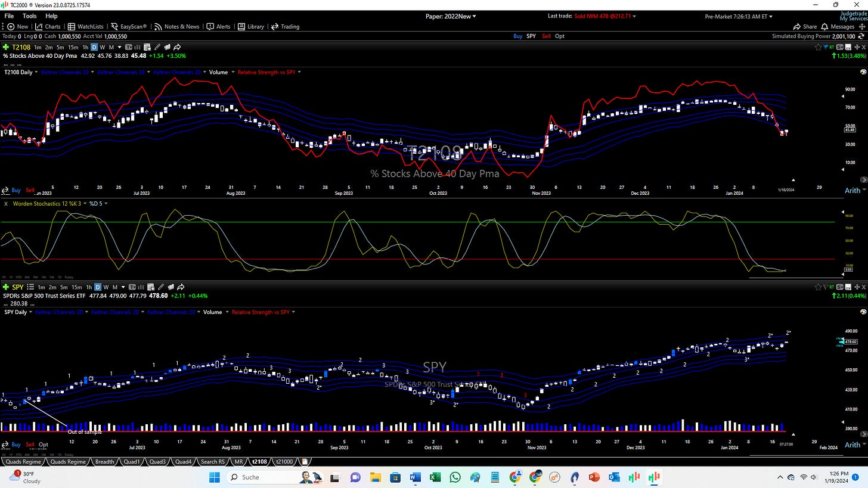The width and height of the screenshot is (868, 488).
Task: Select the 1h timeframe on the T2108 chart
Action: point(85,47)
